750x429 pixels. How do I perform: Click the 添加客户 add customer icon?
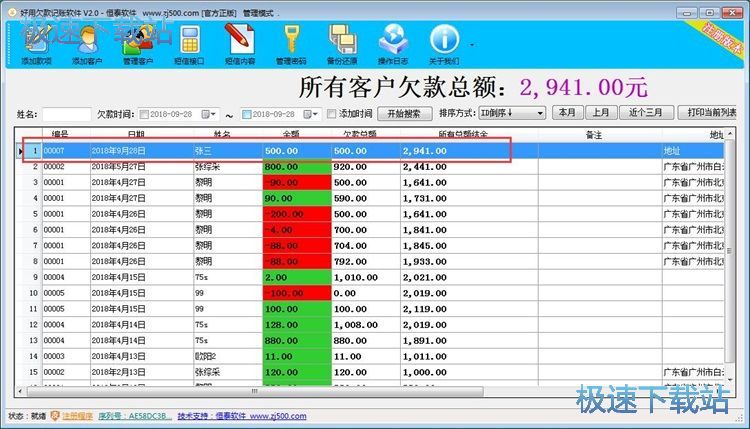point(87,44)
